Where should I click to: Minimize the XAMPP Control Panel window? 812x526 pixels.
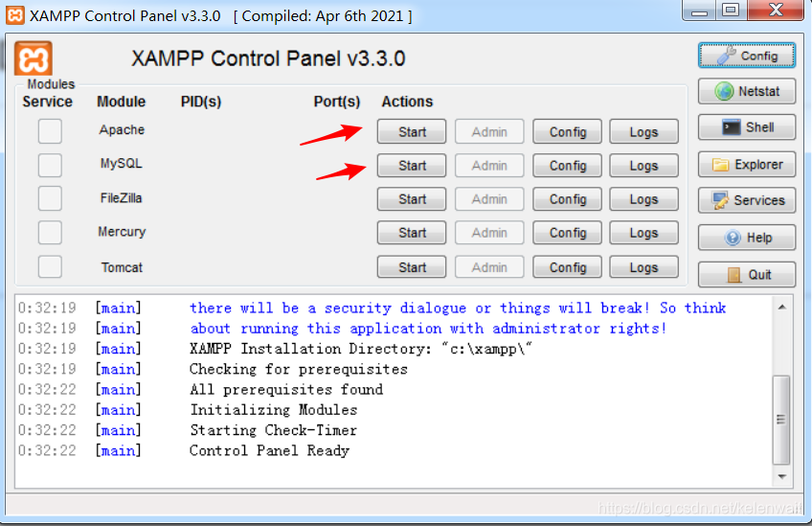click(x=699, y=11)
